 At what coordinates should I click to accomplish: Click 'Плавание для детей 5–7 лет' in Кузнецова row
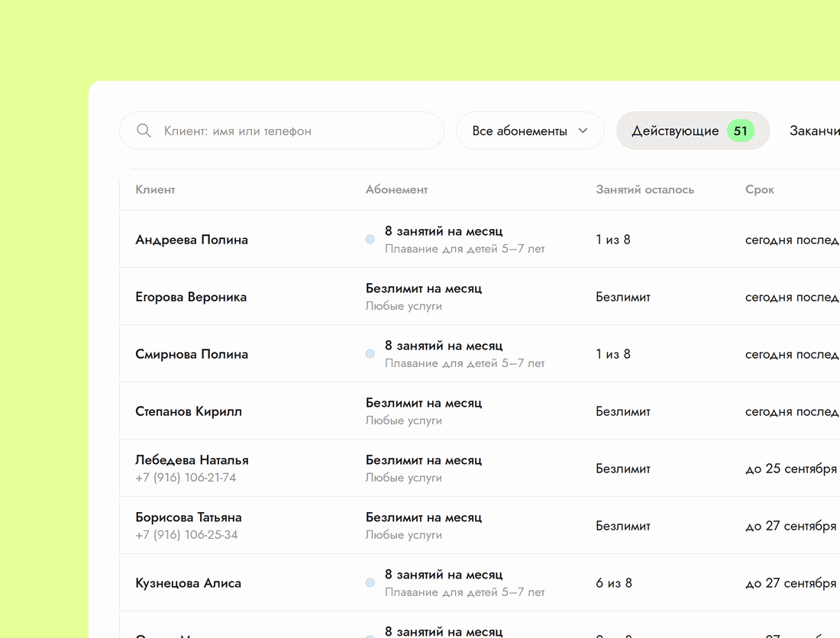(464, 592)
